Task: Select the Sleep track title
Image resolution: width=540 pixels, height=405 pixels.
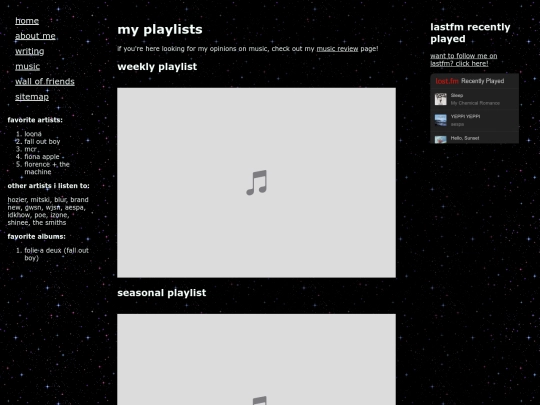Action: click(457, 95)
